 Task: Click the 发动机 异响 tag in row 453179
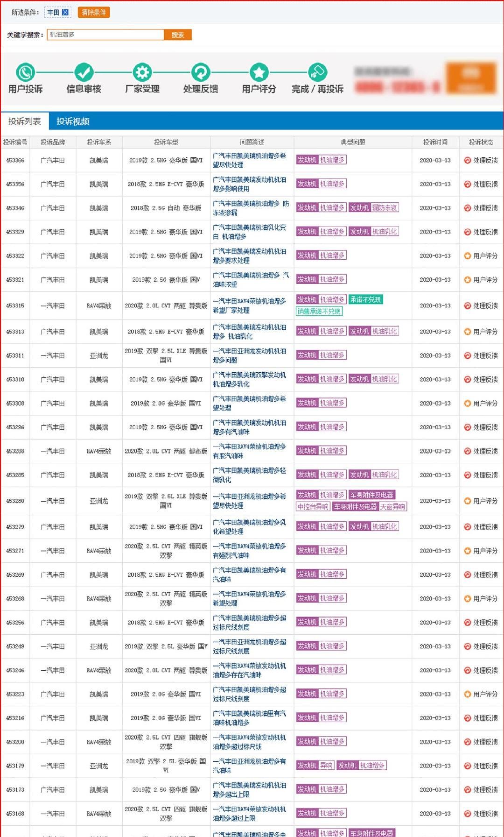pyautogui.click(x=315, y=765)
